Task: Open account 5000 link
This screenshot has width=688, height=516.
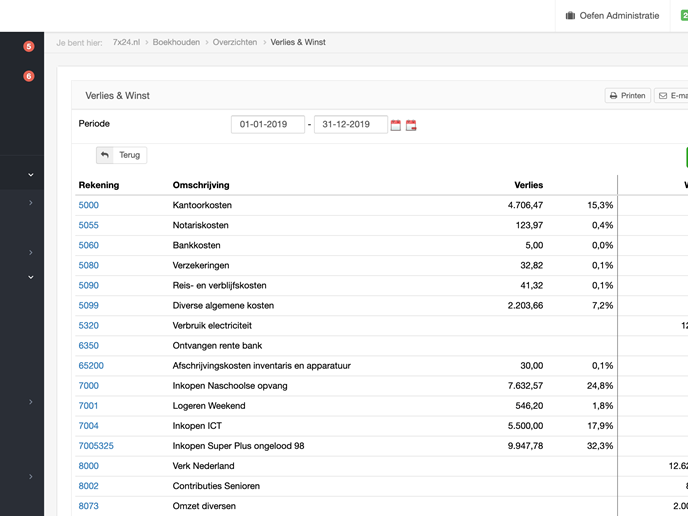Action: (89, 205)
